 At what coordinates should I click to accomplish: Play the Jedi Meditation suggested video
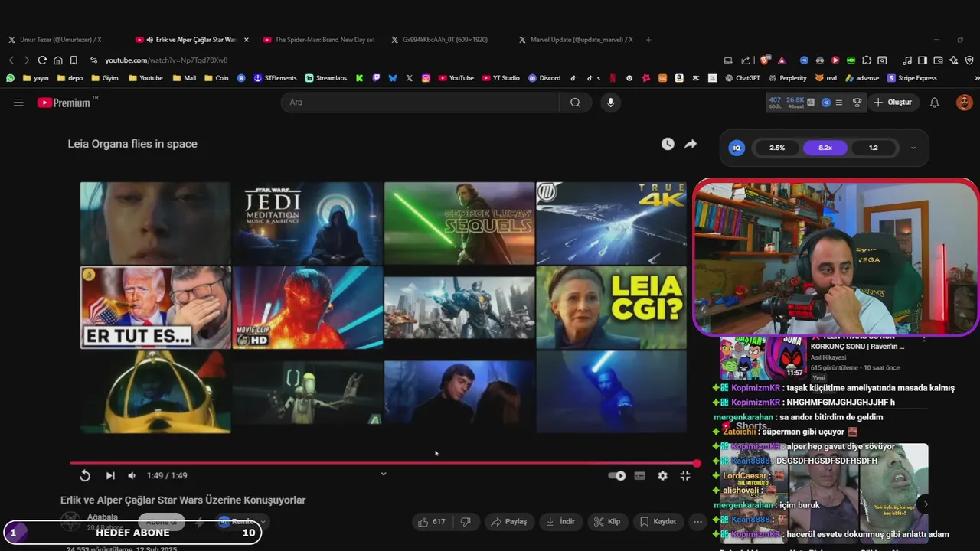coord(308,223)
